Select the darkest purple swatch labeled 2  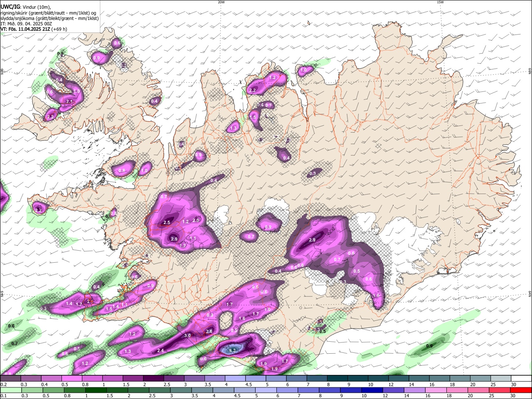pos(153,379)
